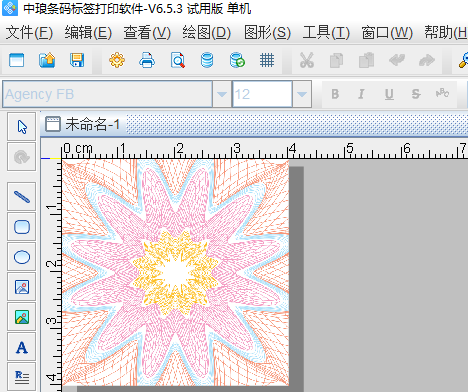Click the font size 12 field
Viewport: 468px width, 392px height.
click(262, 94)
